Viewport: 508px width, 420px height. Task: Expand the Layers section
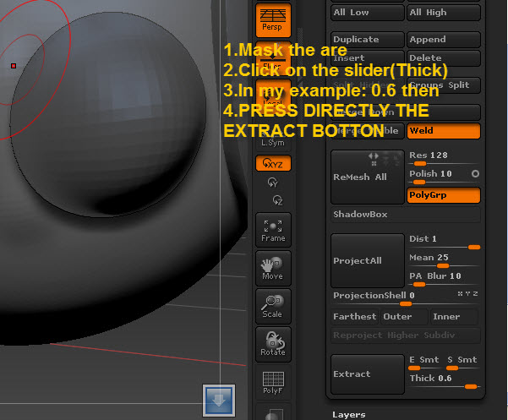click(349, 414)
